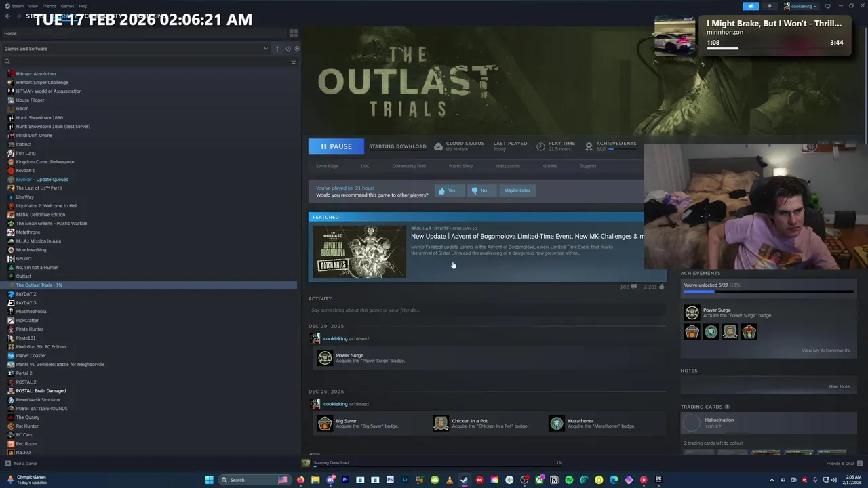This screenshot has height=488, width=868.
Task: Open VLC from the taskbar
Action: coord(450,480)
